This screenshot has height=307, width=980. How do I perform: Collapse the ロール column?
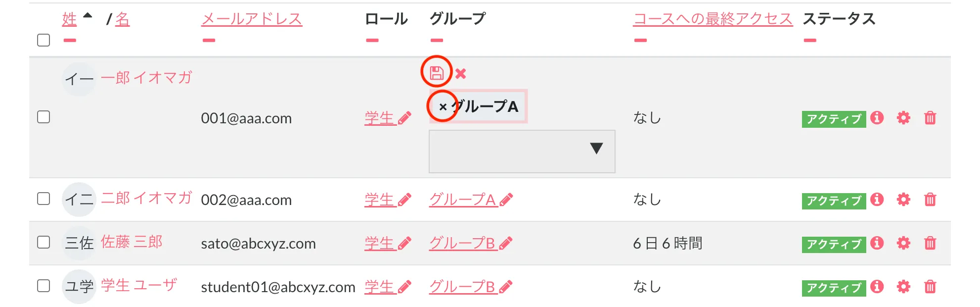click(x=372, y=41)
